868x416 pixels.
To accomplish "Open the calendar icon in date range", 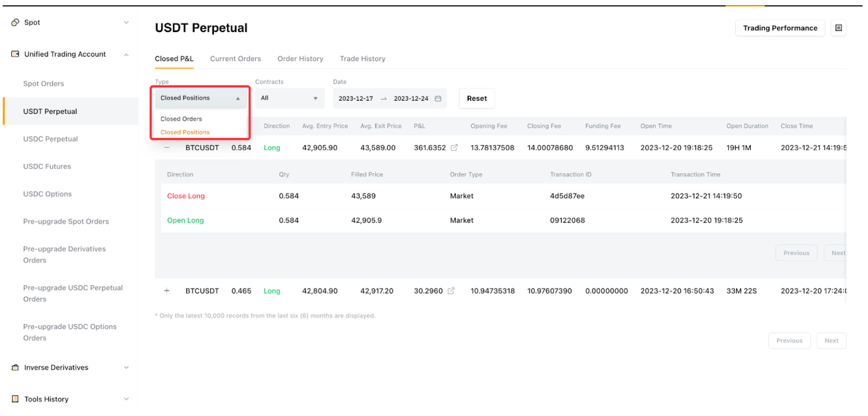I will [438, 99].
